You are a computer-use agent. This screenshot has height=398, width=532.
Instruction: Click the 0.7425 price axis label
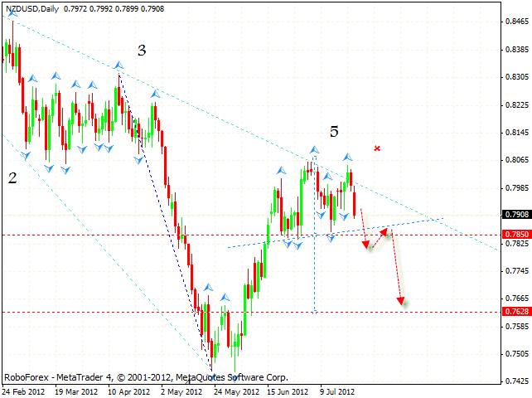[515, 381]
